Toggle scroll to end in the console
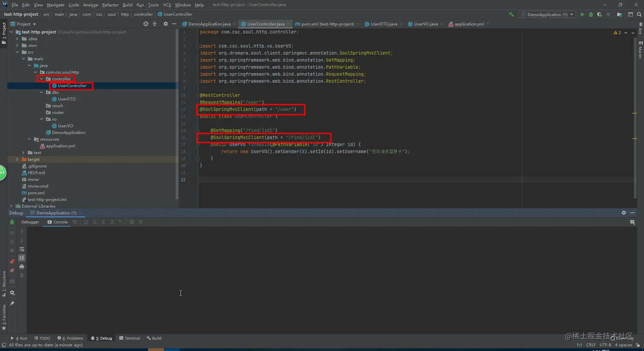The height and width of the screenshot is (351, 644). (x=22, y=258)
